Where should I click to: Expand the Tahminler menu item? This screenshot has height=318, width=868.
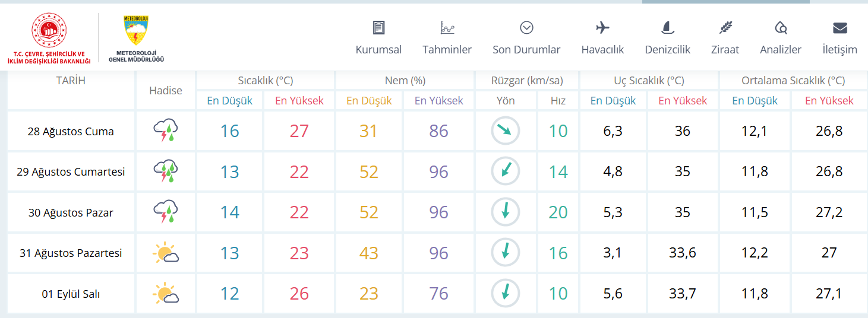[447, 50]
